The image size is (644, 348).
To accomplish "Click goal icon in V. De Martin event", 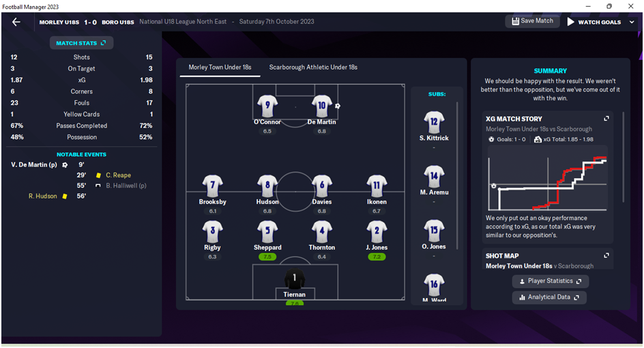I will [x=65, y=165].
